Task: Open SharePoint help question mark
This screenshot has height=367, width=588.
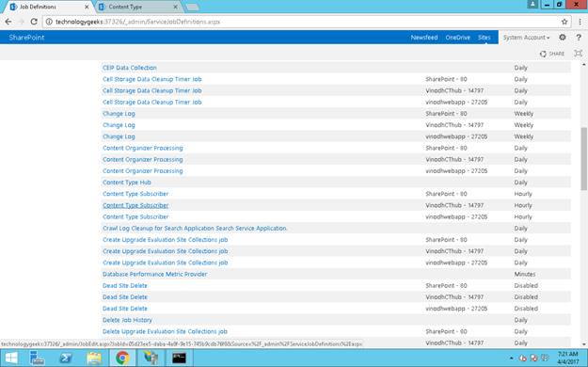Action: [x=579, y=37]
